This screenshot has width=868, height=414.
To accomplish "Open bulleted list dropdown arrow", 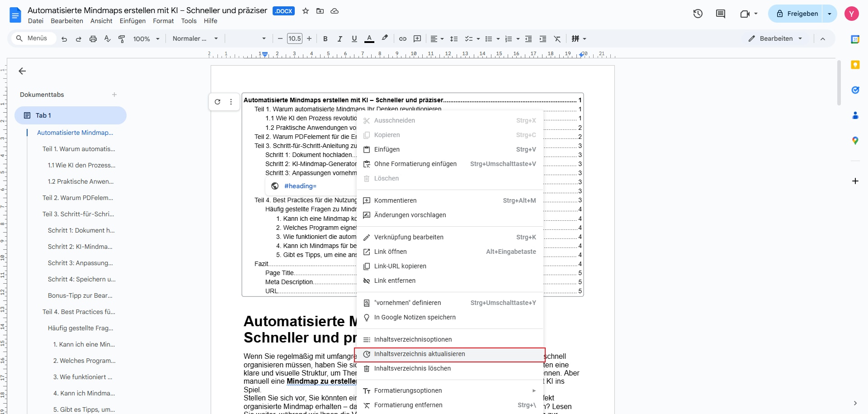I will click(498, 39).
